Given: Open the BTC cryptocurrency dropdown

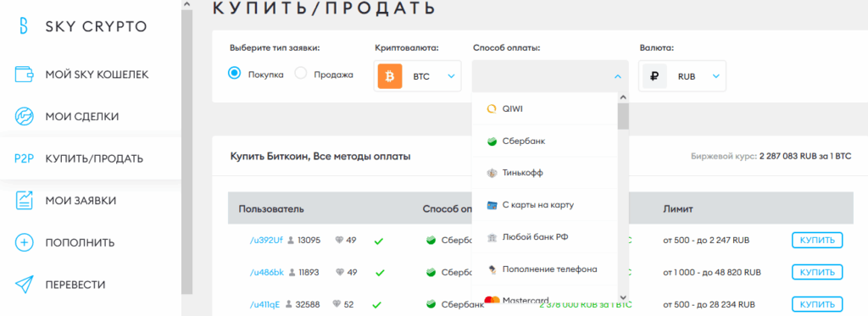Looking at the screenshot, I should pyautogui.click(x=417, y=76).
